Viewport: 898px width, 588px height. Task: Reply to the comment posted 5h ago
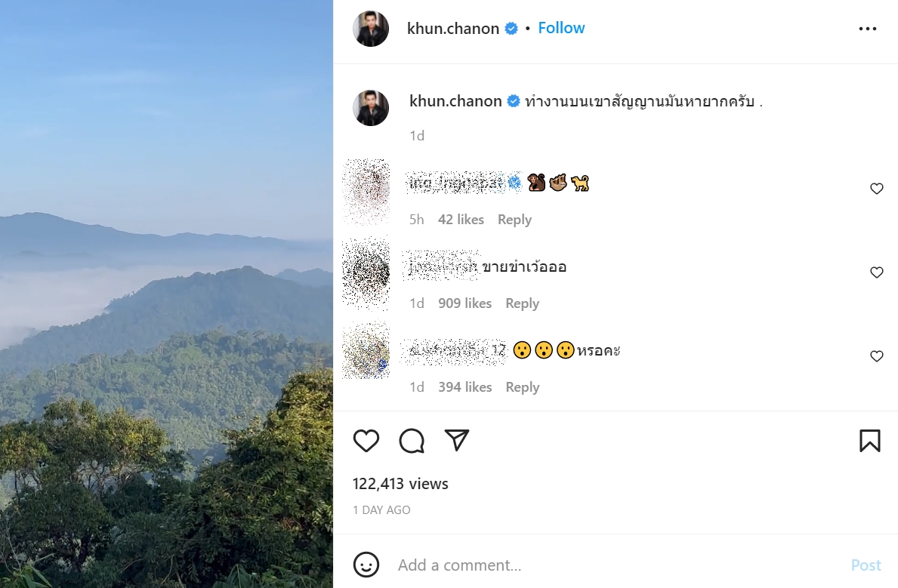(514, 220)
